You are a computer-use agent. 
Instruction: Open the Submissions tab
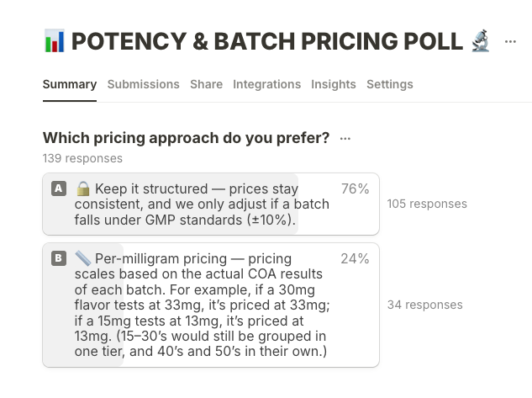click(x=143, y=84)
